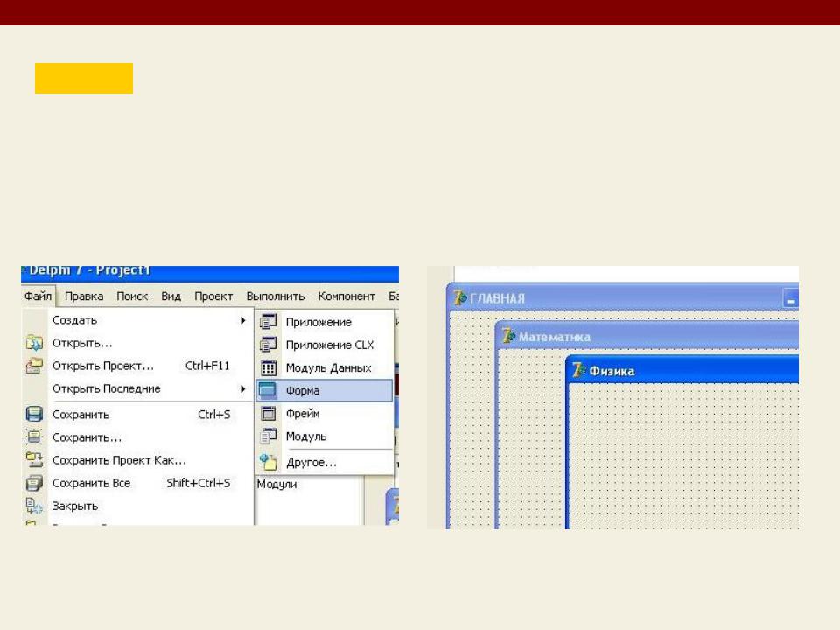Click the Модуль unit icon
This screenshot has width=840, height=630.
pyautogui.click(x=268, y=437)
